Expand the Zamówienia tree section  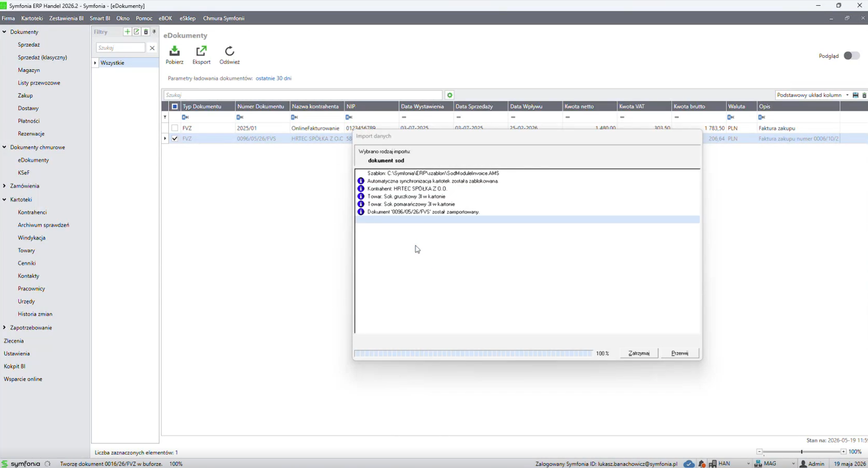click(x=5, y=186)
